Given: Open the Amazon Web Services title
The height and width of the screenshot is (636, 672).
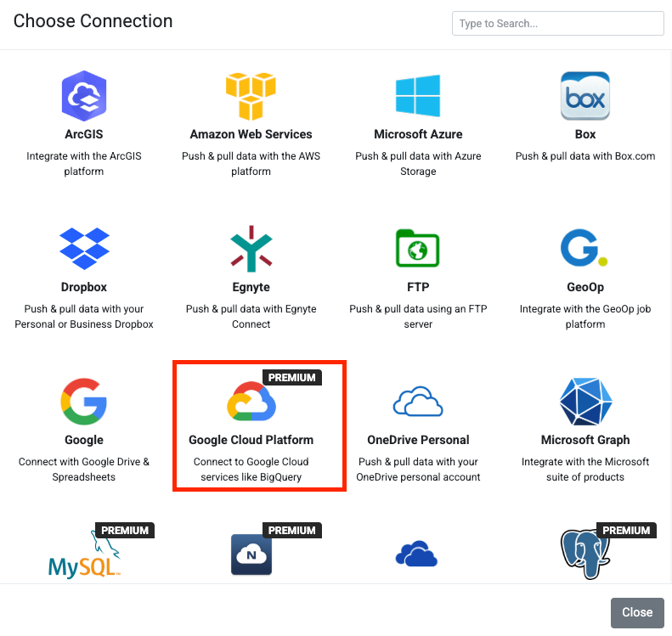Looking at the screenshot, I should 251,134.
